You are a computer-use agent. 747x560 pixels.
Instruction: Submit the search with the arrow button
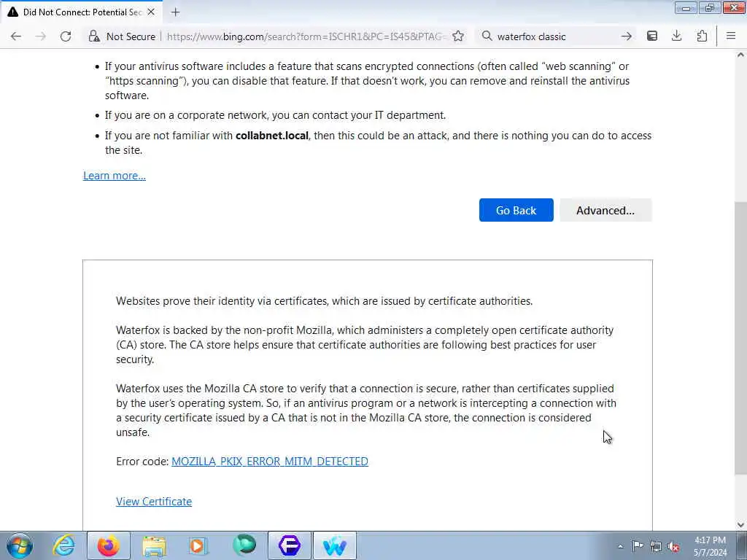627,36
